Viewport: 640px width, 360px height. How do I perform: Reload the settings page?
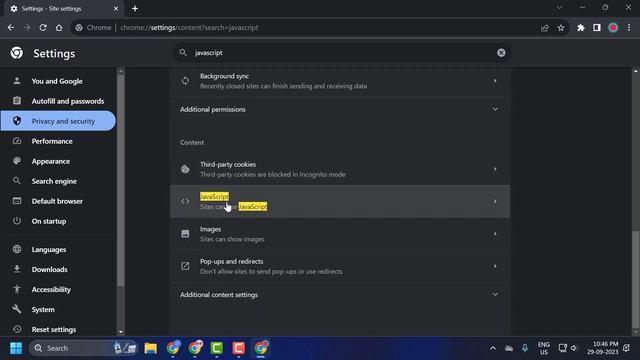click(43, 28)
